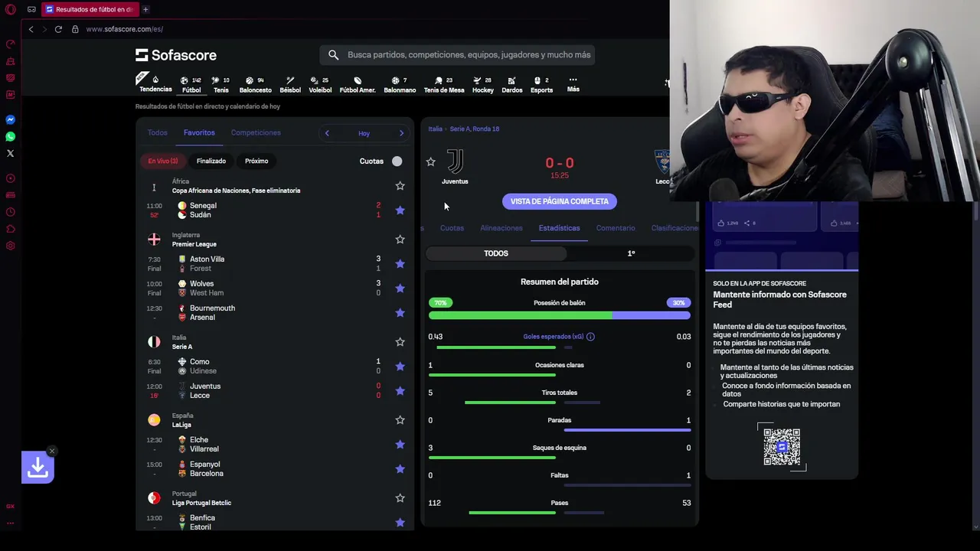Open the Premier League link
This screenshot has width=980, height=551.
pyautogui.click(x=194, y=244)
